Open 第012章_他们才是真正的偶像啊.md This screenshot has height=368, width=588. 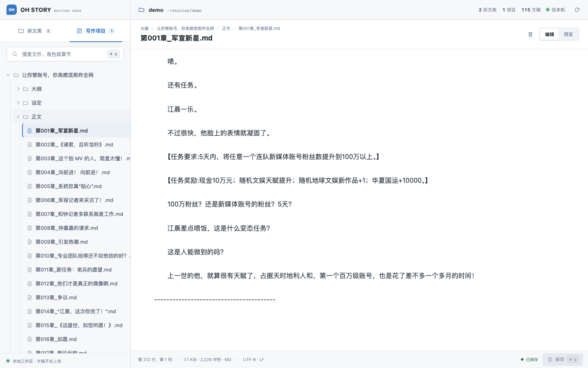point(76,283)
